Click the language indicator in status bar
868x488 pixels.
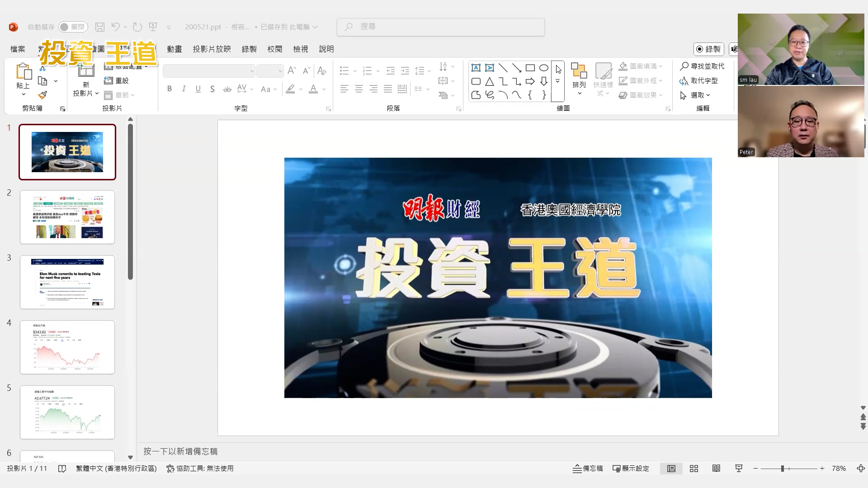click(x=116, y=469)
